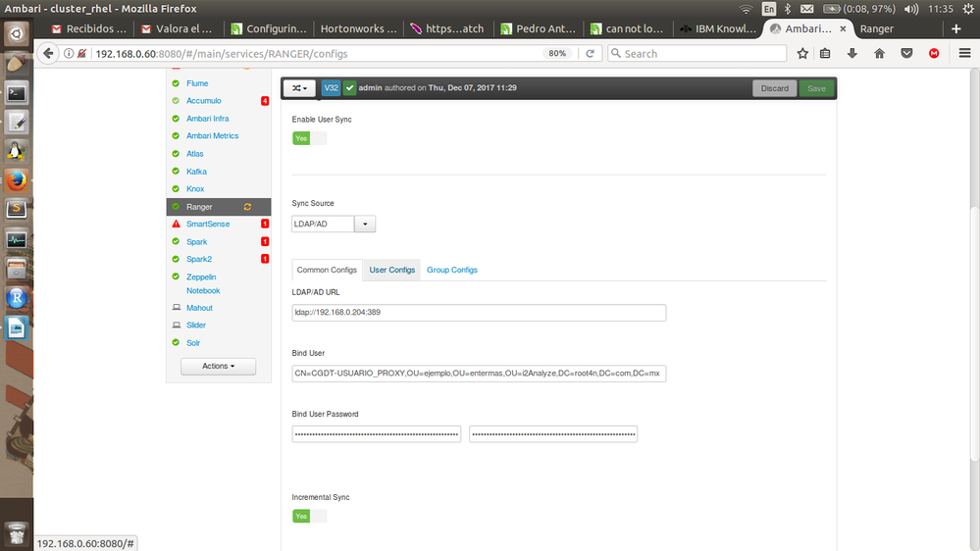This screenshot has height=551, width=980.
Task: Switch to Common Configs tab
Action: pyautogui.click(x=327, y=270)
